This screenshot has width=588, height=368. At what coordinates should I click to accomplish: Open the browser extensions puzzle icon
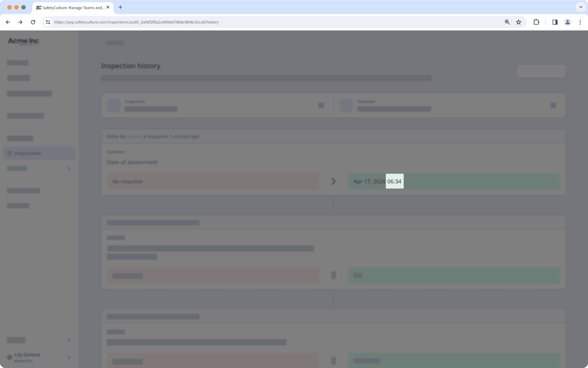pyautogui.click(x=536, y=22)
